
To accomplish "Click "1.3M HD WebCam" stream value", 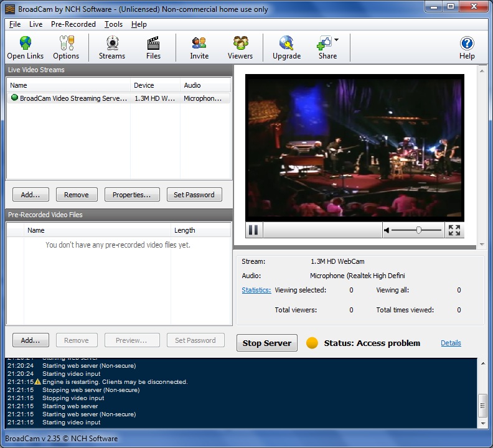I will 337,261.
